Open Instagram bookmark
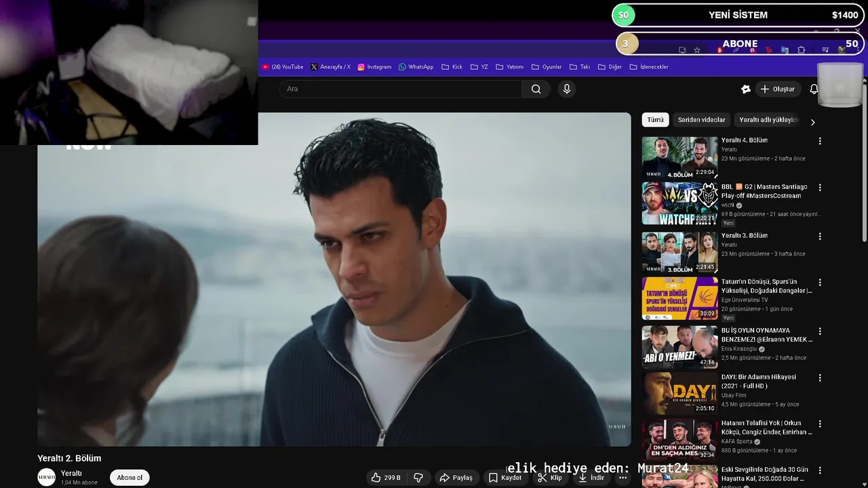This screenshot has width=868, height=488. pyautogui.click(x=374, y=67)
